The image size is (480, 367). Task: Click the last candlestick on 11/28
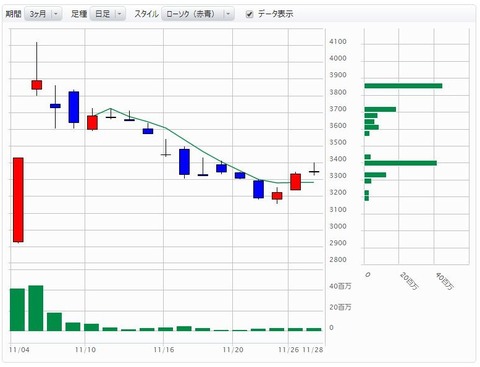(314, 171)
